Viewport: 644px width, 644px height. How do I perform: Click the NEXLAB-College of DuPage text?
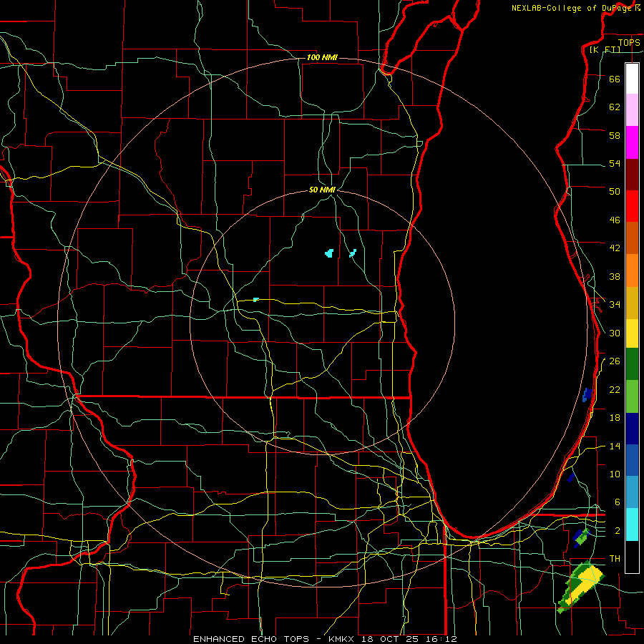point(572,8)
